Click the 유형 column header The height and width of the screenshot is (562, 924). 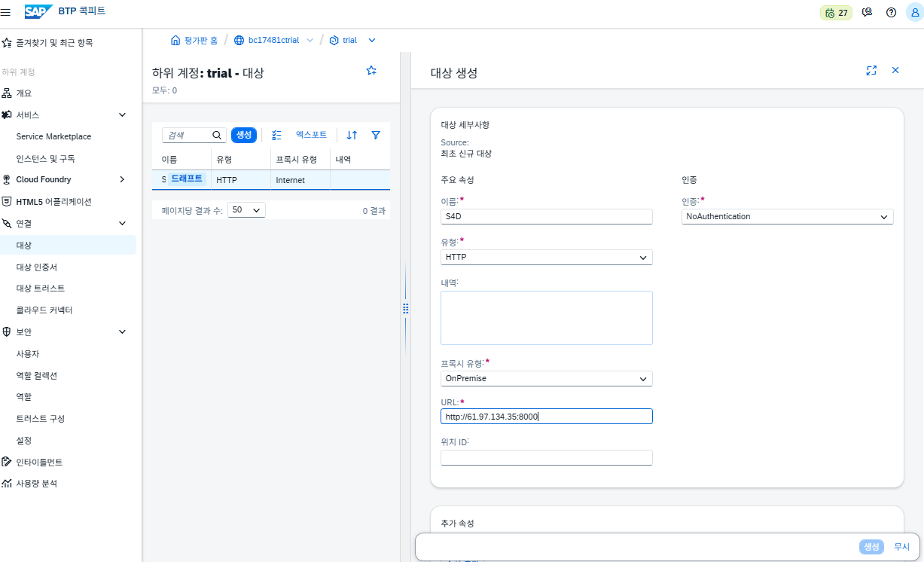click(x=241, y=160)
